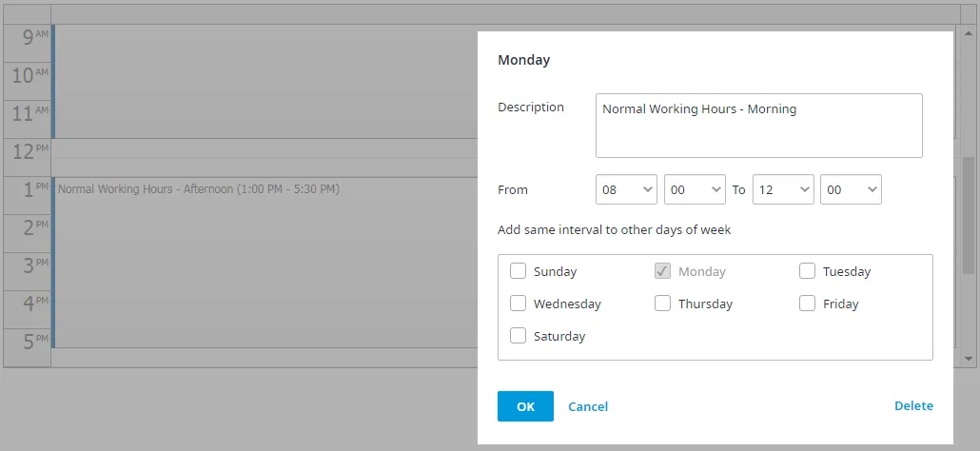
Task: Open the From minutes dropdown
Action: pos(695,189)
